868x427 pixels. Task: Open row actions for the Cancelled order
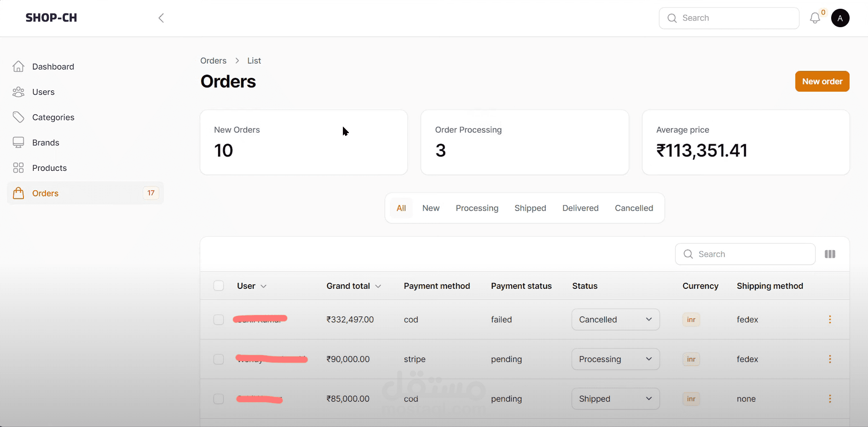pos(830,320)
